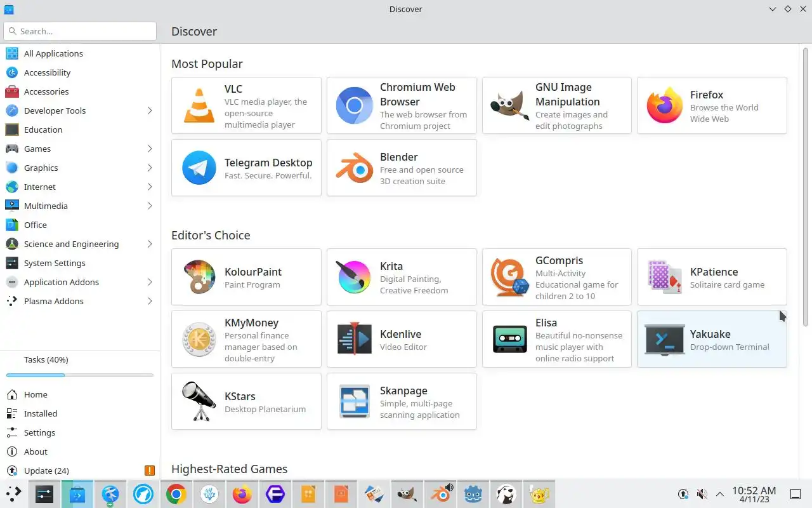The width and height of the screenshot is (812, 508).
Task: Expand the Graphics category arrow
Action: (150, 168)
